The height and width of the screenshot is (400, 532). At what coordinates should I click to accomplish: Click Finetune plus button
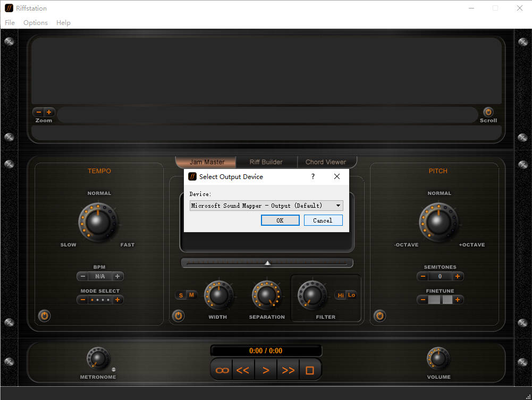coord(458,300)
